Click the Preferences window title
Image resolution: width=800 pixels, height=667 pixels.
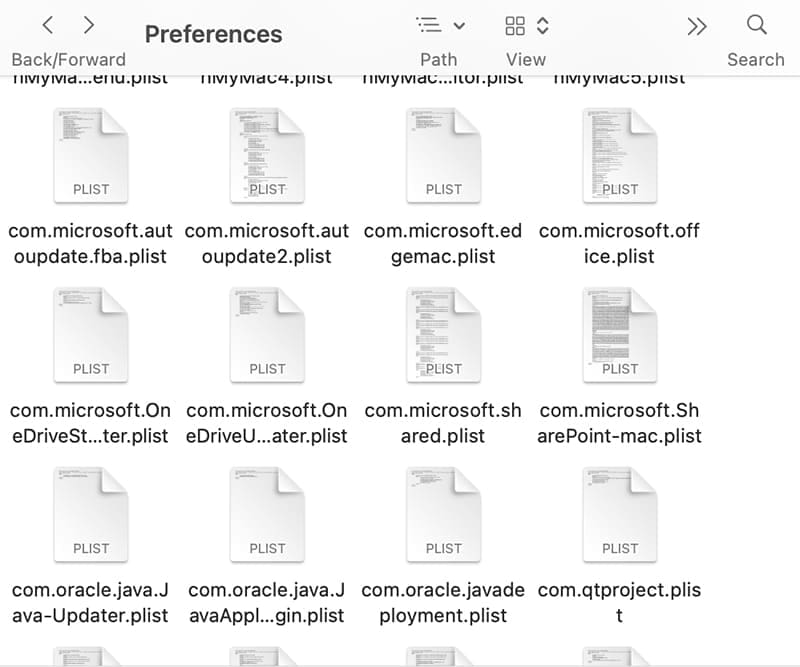coord(213,34)
